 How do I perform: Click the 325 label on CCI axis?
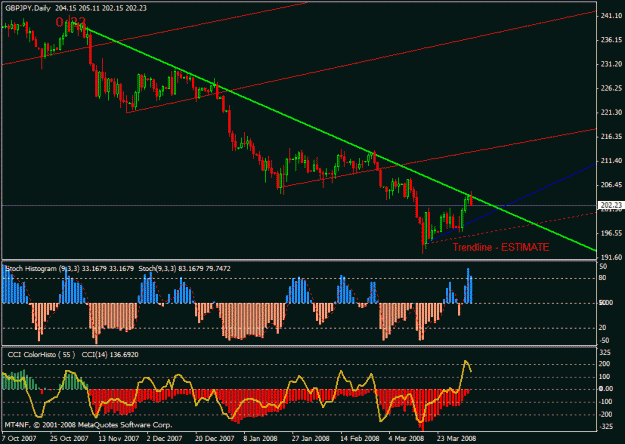click(605, 353)
